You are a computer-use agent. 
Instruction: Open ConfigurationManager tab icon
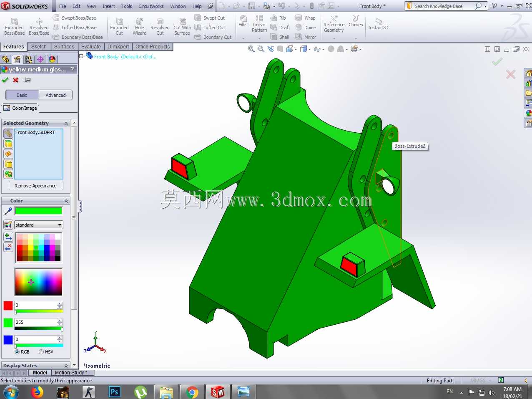(x=29, y=59)
